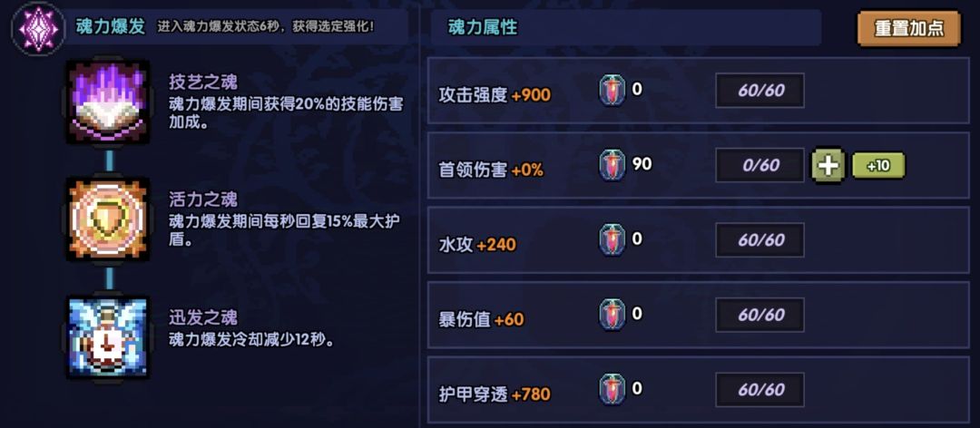
Task: Select the 暴伤值 +60 attribute row label
Action: point(482,319)
